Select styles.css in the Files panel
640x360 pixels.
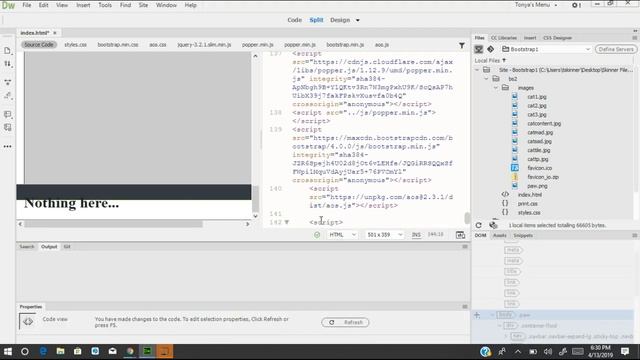click(529, 213)
